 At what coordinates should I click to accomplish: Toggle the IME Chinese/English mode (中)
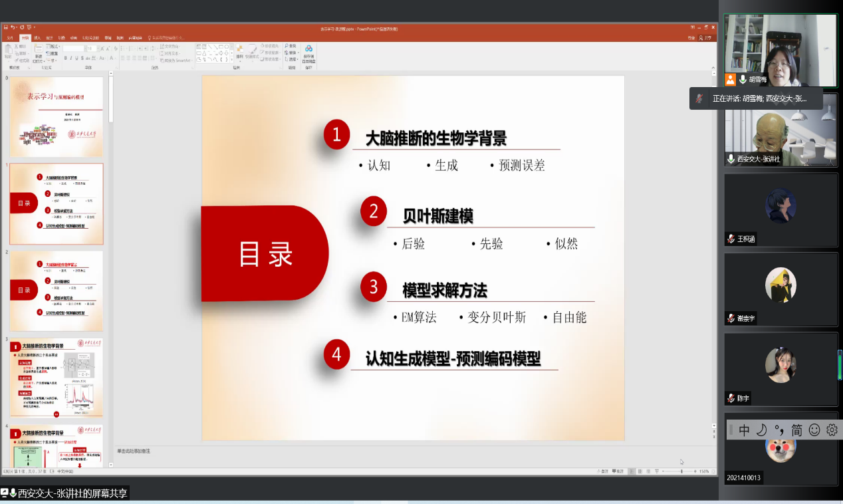click(x=744, y=430)
